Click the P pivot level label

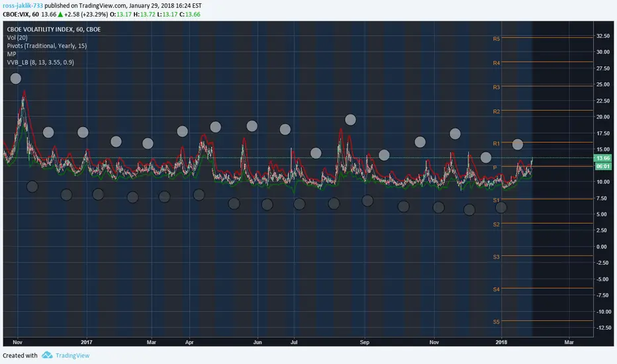[495, 167]
